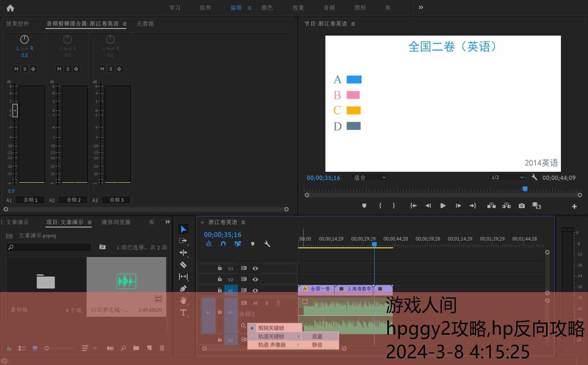
Task: Open 节目 monitor panel menu
Action: [353, 24]
